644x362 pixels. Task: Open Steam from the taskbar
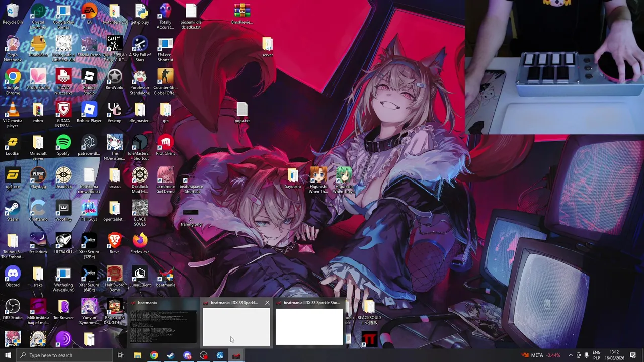click(171, 355)
